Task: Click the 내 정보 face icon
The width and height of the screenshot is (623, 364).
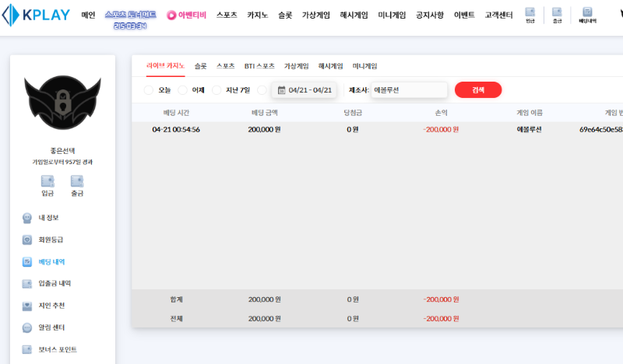Action: point(27,218)
